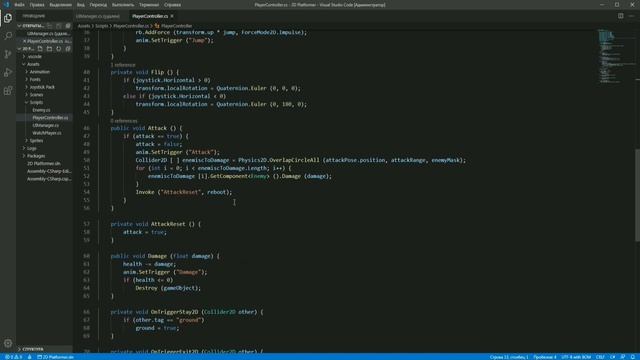Open the Source Control view
640x360 pixels.
pos(8,54)
